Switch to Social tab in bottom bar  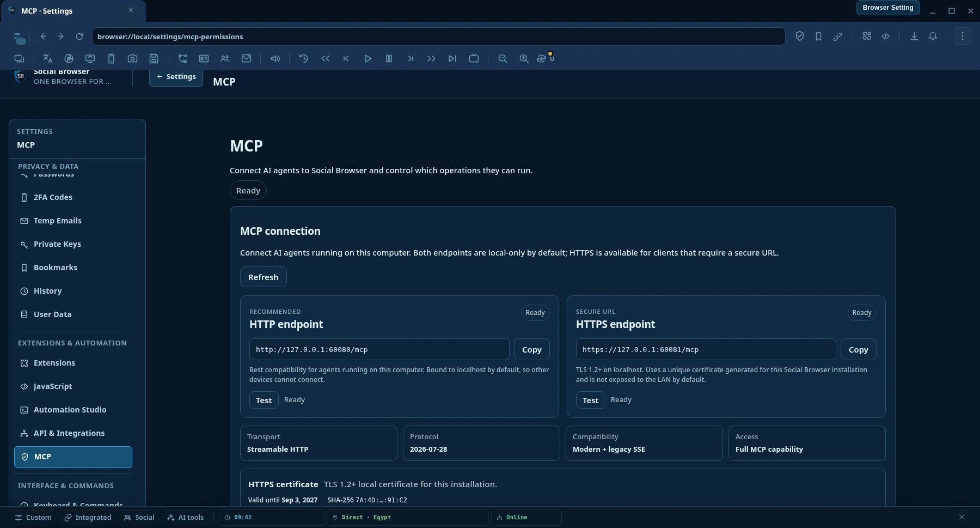click(139, 518)
